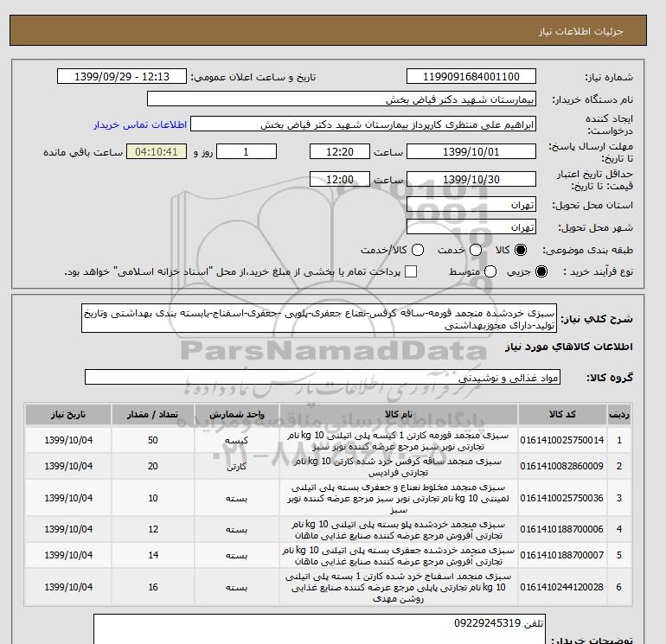Click need date 1399/10/04 in row 1
Screen dimensions: 666x644
68,440
